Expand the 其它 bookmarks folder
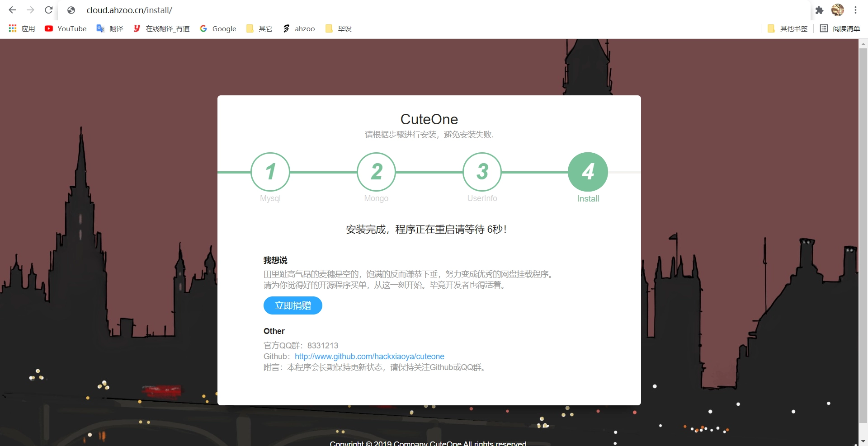 [259, 28]
